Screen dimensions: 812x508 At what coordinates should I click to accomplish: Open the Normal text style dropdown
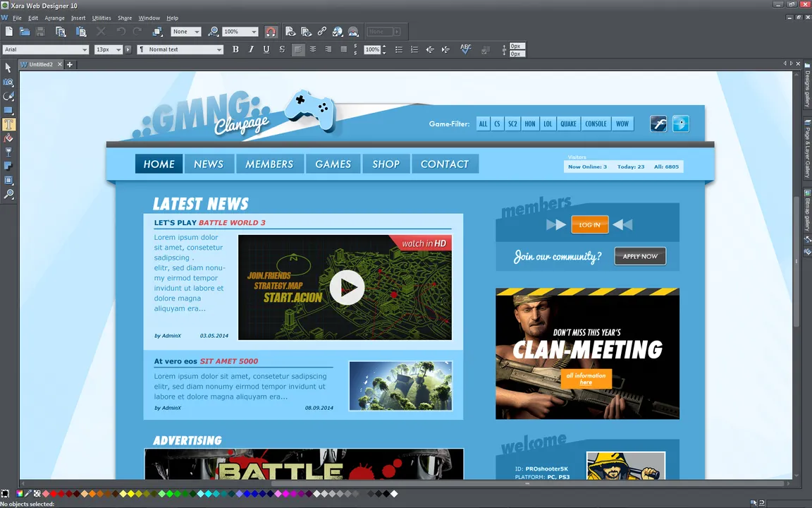tap(180, 49)
